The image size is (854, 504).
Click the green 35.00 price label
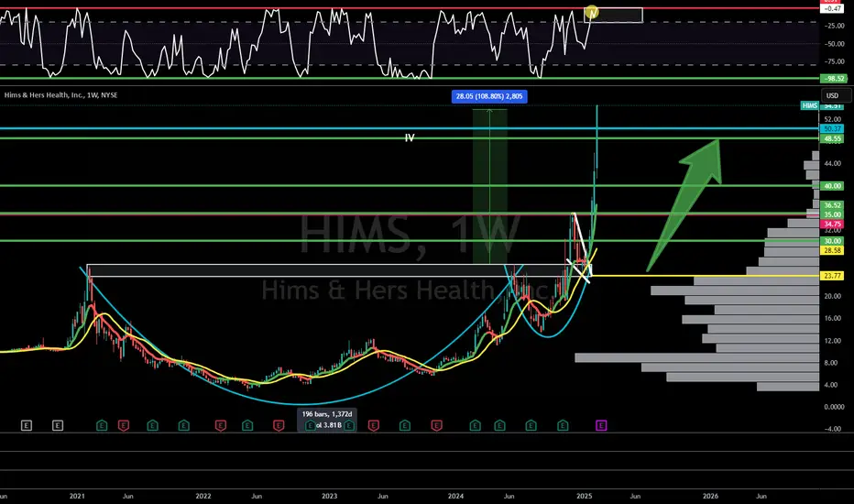coord(832,214)
